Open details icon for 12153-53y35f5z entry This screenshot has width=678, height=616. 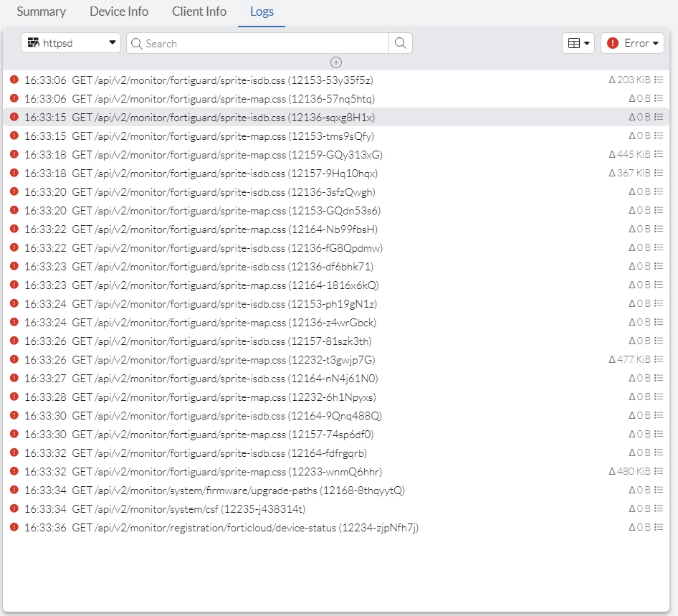coord(659,80)
